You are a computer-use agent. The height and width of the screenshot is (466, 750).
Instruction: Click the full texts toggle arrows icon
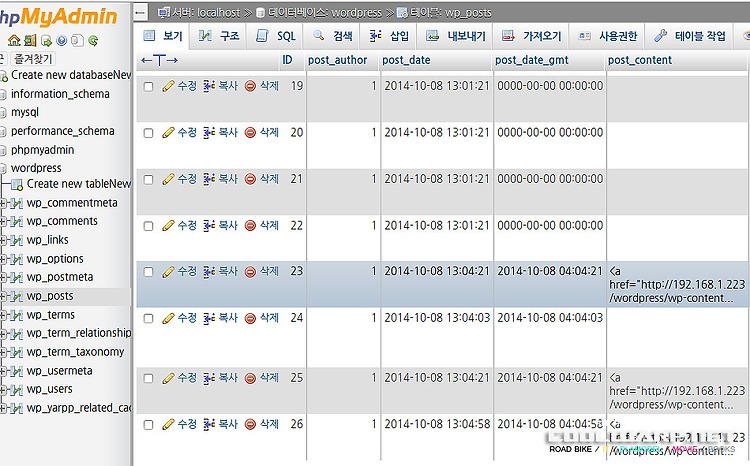pyautogui.click(x=159, y=60)
